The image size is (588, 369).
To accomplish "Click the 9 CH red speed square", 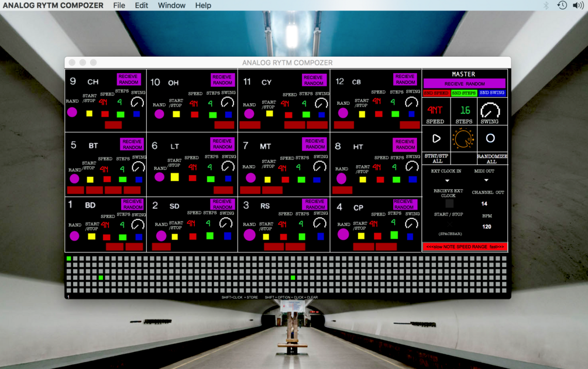I will [105, 114].
